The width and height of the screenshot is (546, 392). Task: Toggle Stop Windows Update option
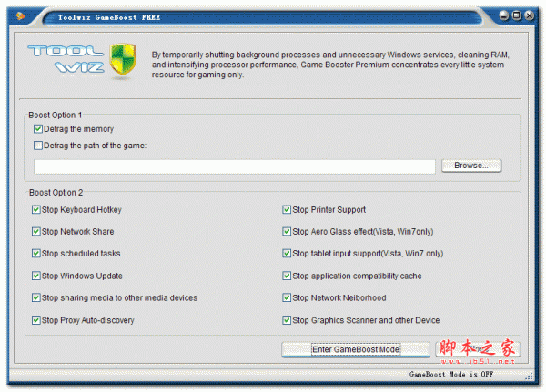35,276
